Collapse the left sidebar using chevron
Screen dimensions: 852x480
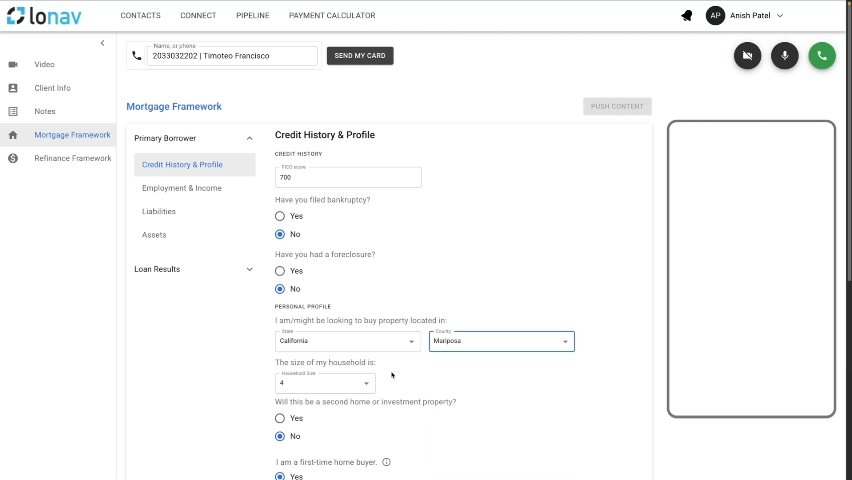tap(102, 43)
